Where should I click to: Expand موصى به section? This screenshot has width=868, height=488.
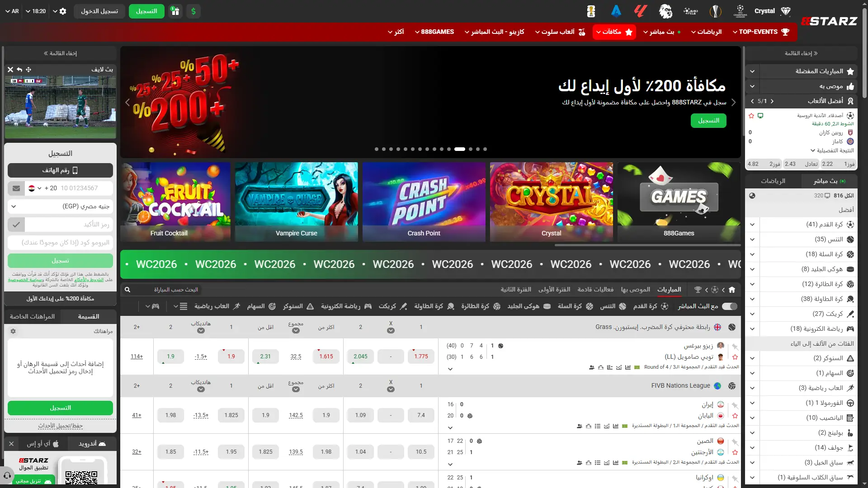click(752, 86)
